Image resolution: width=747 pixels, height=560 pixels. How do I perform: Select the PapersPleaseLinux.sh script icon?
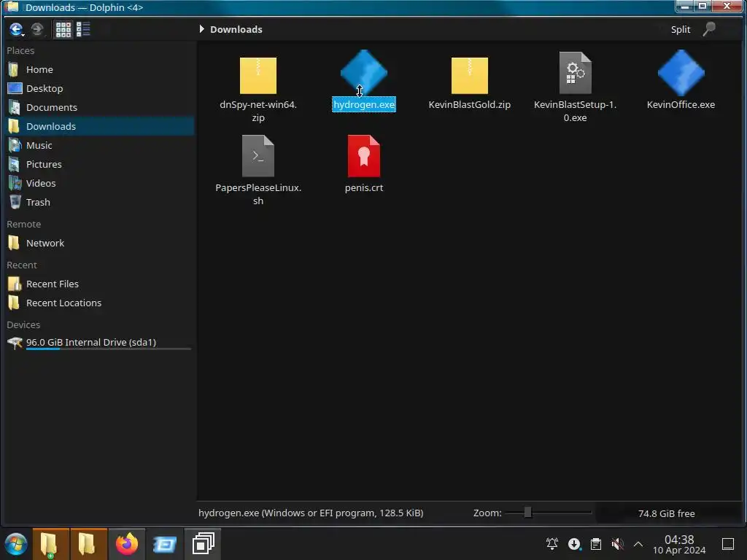click(258, 156)
